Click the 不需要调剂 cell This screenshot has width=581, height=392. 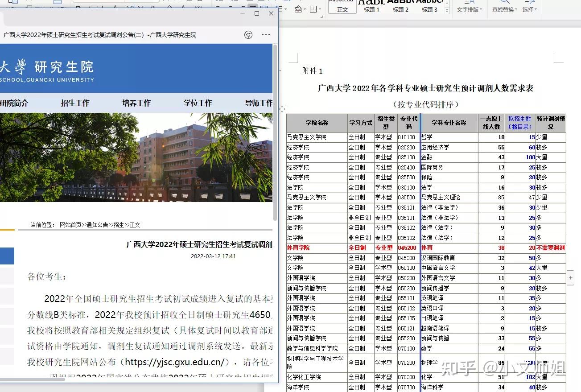tap(551, 248)
